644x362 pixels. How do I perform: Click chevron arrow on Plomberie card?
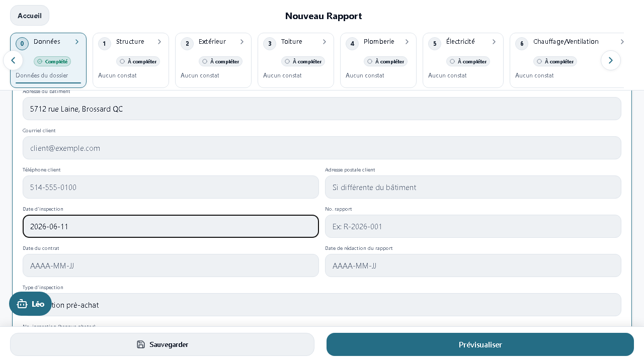tap(407, 42)
